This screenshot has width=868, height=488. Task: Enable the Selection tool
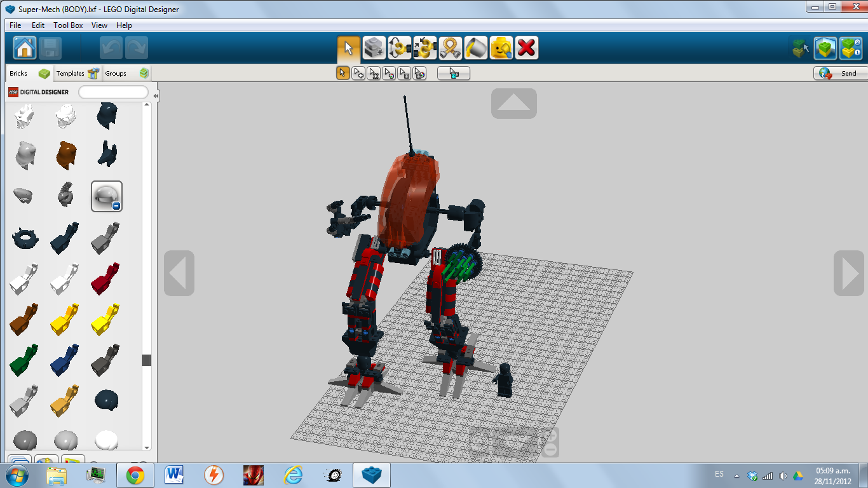point(348,47)
